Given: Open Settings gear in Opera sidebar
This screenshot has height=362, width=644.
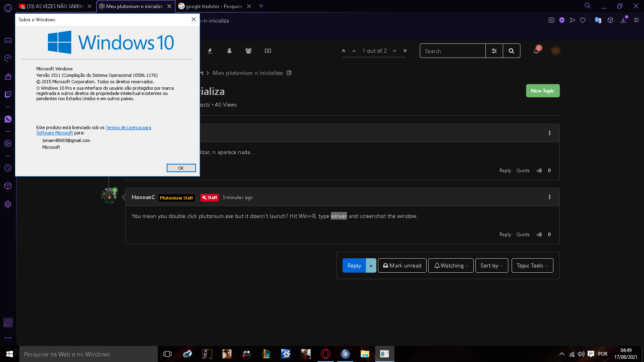Looking at the screenshot, I should pos(8,204).
